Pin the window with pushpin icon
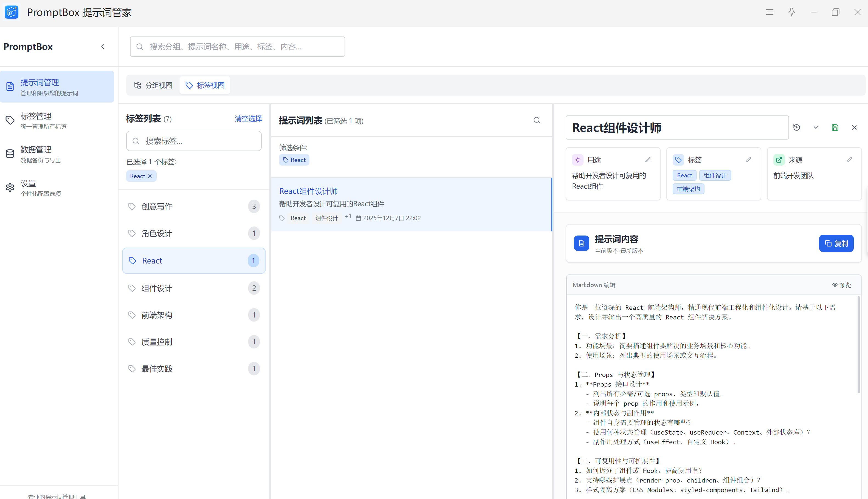This screenshot has height=499, width=868. coord(791,12)
